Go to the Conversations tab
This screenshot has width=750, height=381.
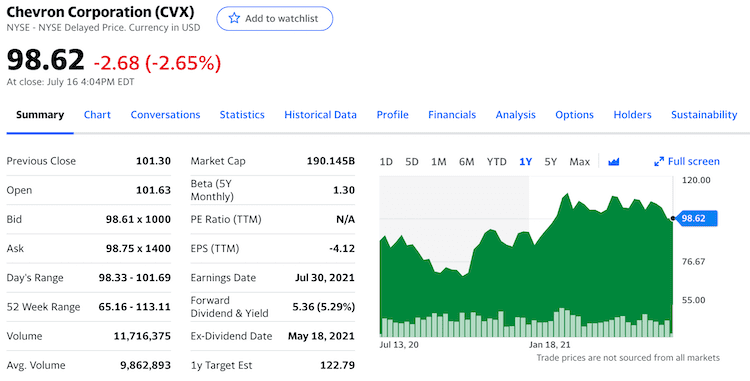click(165, 115)
